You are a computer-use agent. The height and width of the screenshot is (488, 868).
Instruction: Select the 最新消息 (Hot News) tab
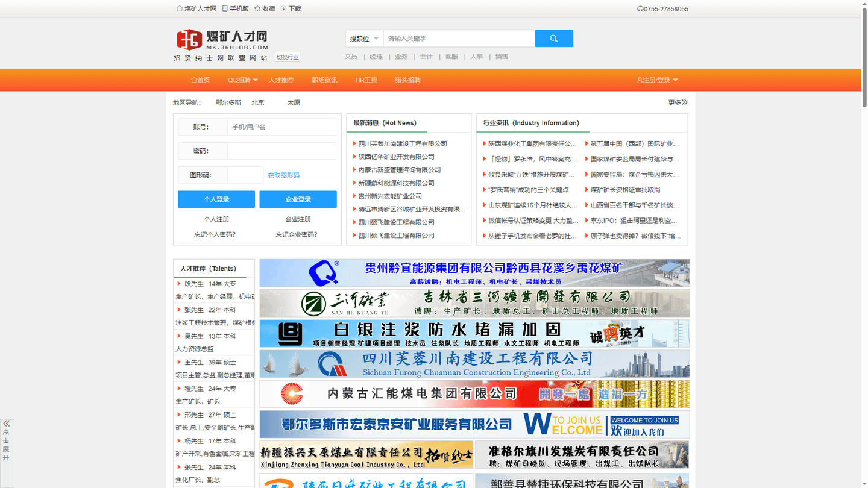click(386, 123)
